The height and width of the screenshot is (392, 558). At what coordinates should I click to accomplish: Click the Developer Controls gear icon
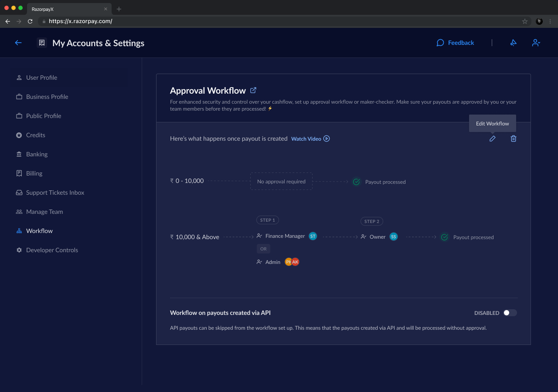click(x=19, y=250)
